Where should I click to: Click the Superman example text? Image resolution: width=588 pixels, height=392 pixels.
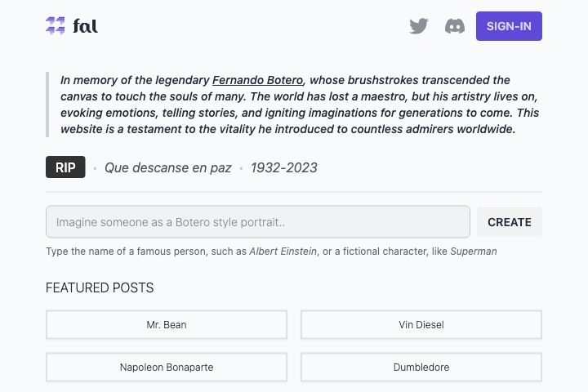click(x=473, y=251)
